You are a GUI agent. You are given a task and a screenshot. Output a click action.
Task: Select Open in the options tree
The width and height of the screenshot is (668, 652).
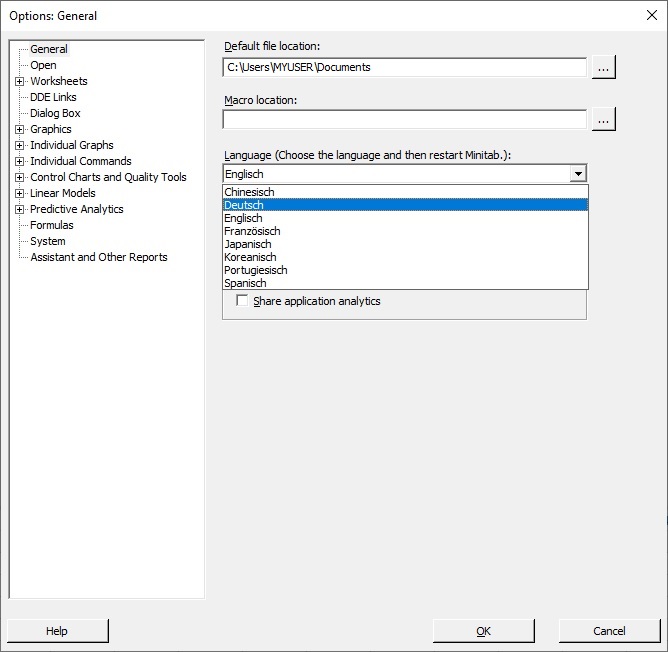[43, 65]
